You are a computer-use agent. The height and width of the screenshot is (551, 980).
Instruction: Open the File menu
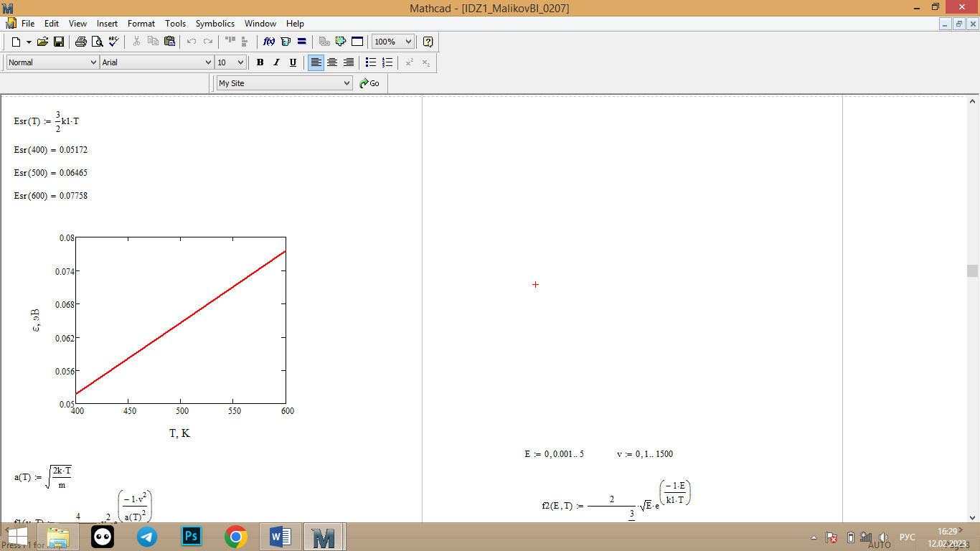28,24
